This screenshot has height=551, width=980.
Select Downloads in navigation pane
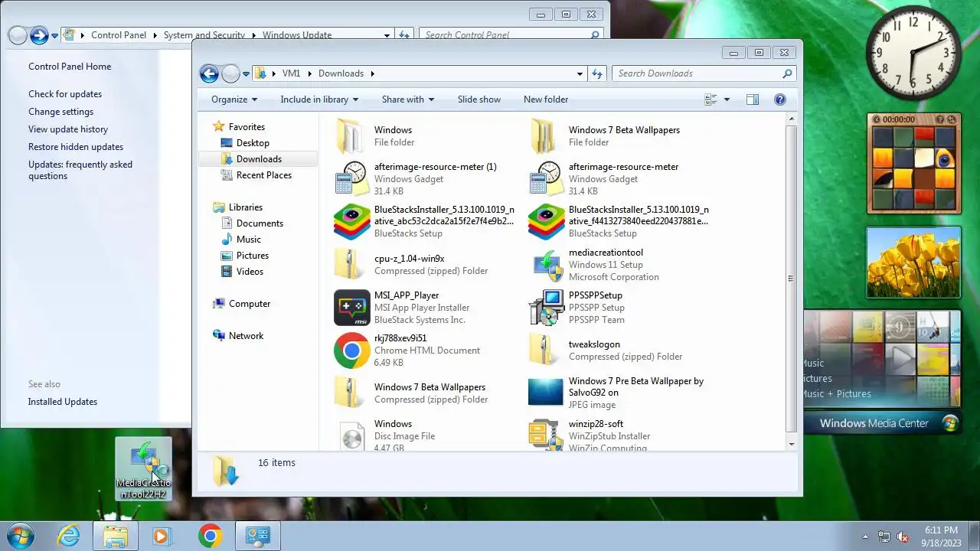pos(259,159)
